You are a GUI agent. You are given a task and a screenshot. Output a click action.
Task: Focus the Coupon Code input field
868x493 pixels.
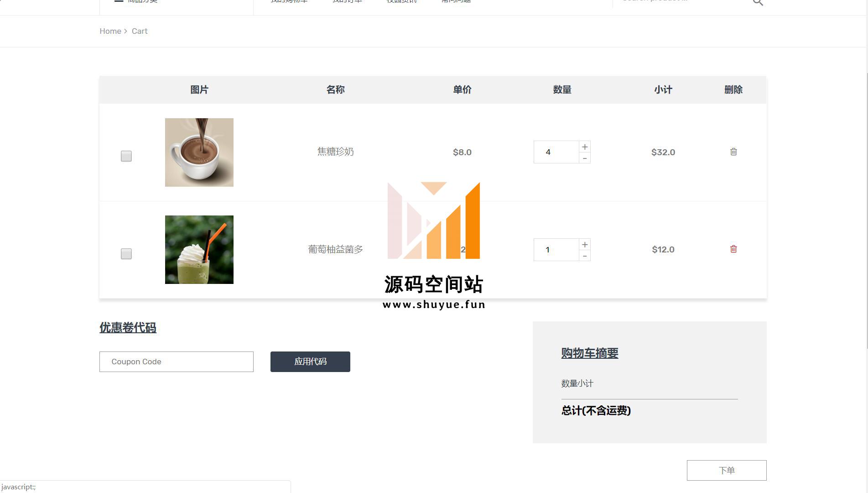(177, 362)
